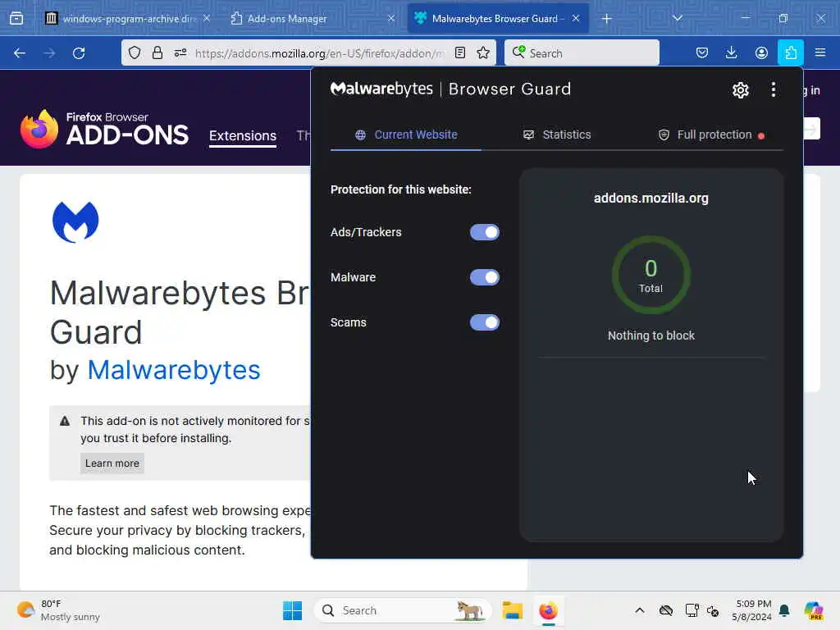
Task: Click tracking protection shield icon
Action: pos(135,52)
